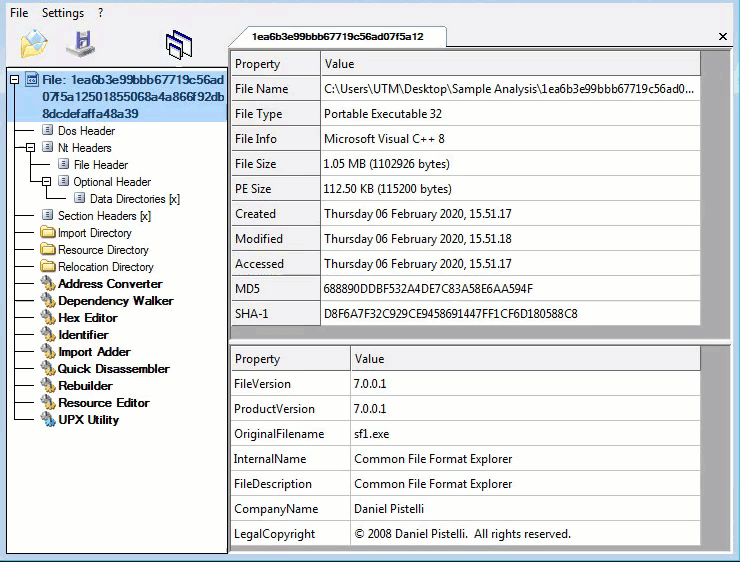Select Section Headers in the tree
The height and width of the screenshot is (562, 740).
pos(96,216)
